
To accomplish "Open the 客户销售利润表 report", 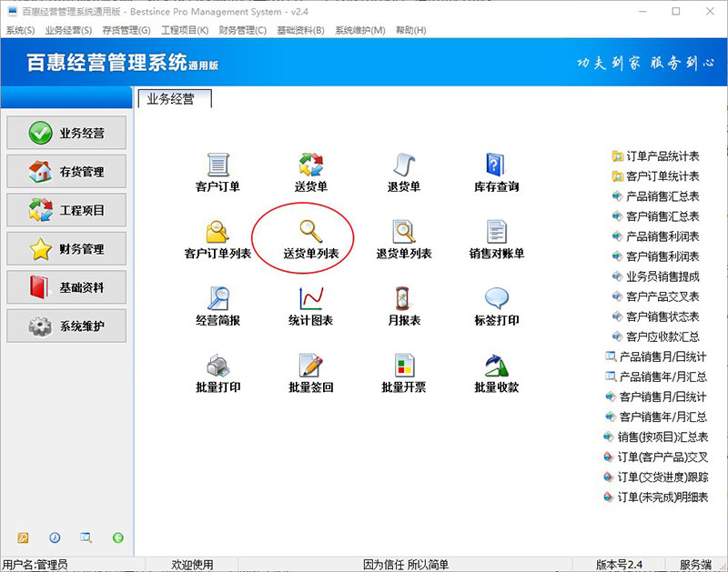I will (655, 256).
